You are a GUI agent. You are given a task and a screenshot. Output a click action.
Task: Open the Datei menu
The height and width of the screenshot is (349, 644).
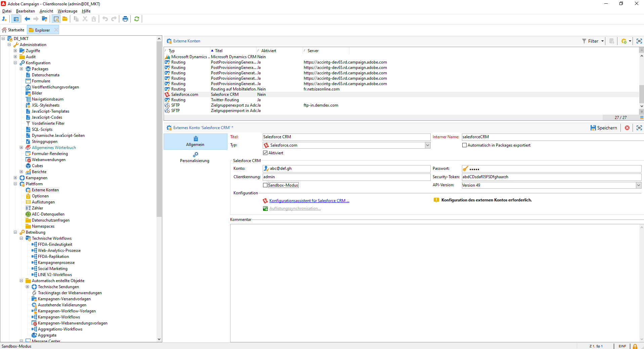7,11
